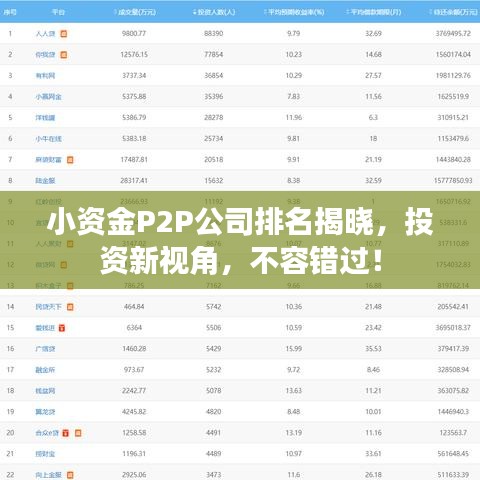Click the 27.57 loan term cell
The width and height of the screenshot is (480, 480).
pyautogui.click(x=373, y=75)
